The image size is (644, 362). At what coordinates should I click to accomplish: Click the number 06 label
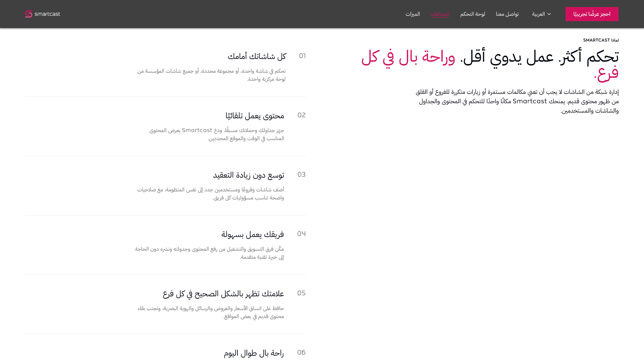[301, 352]
